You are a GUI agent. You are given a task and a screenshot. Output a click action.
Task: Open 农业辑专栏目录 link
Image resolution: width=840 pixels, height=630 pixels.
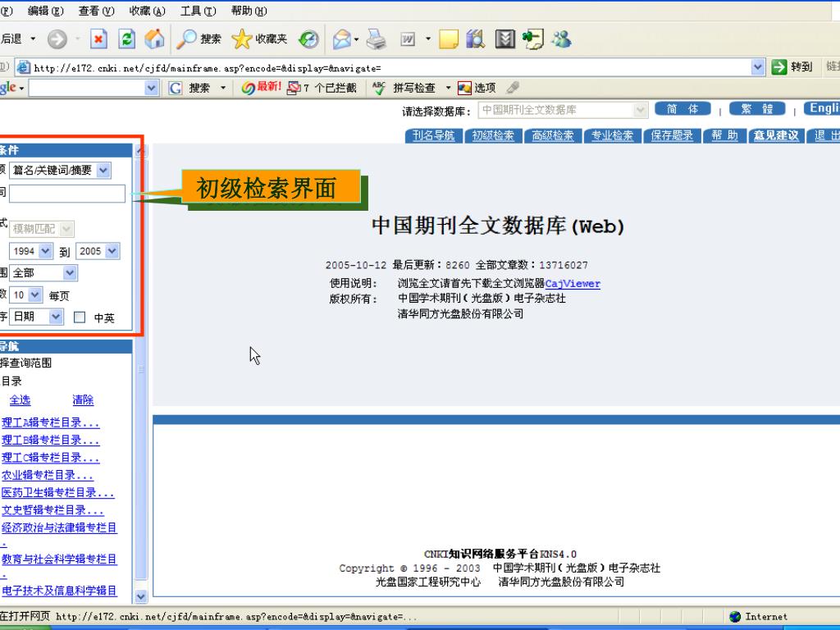coord(47,475)
